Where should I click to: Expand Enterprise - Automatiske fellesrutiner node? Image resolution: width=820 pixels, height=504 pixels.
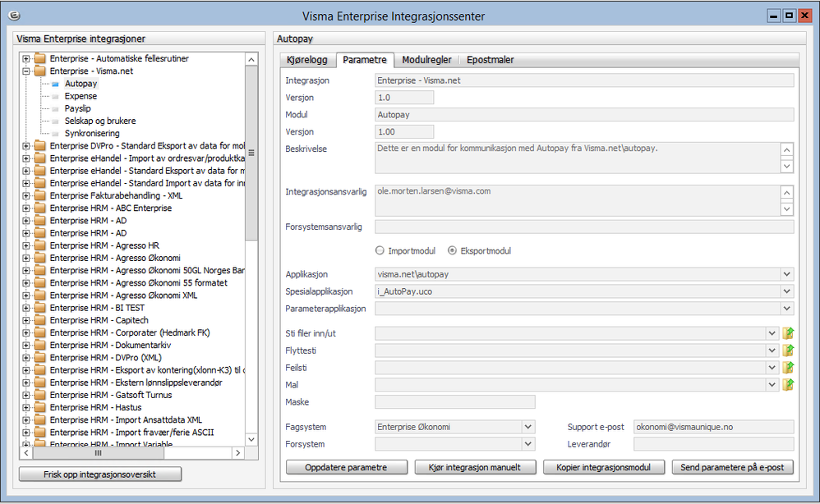coord(25,58)
